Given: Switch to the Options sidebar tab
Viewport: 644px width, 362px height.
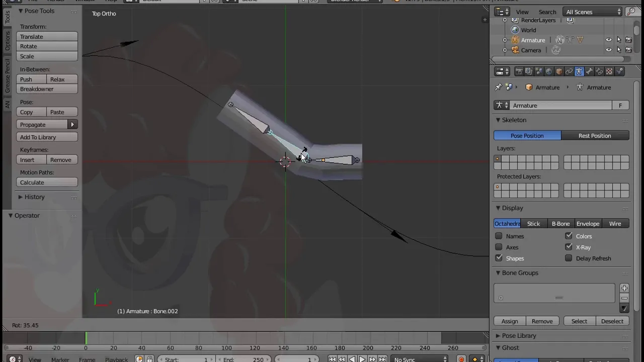Looking at the screenshot, I should pos(7,41).
